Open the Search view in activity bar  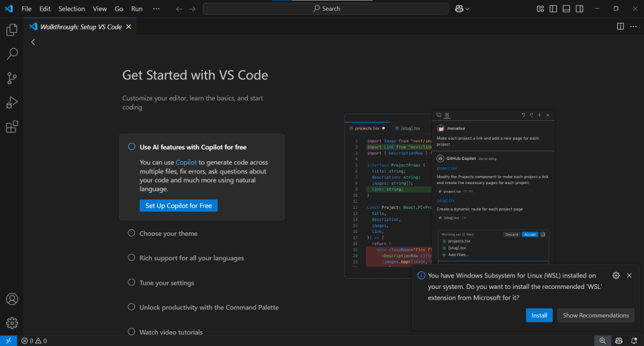[12, 54]
